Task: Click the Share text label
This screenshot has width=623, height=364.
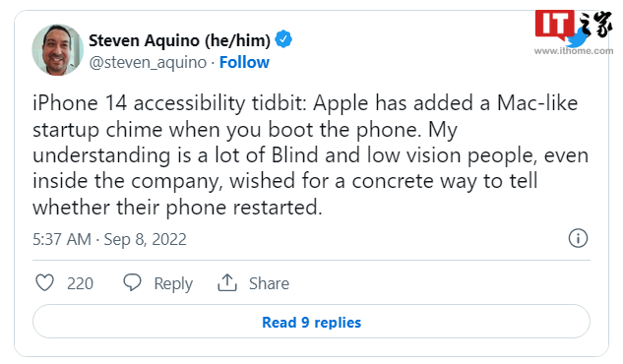Action: (269, 283)
